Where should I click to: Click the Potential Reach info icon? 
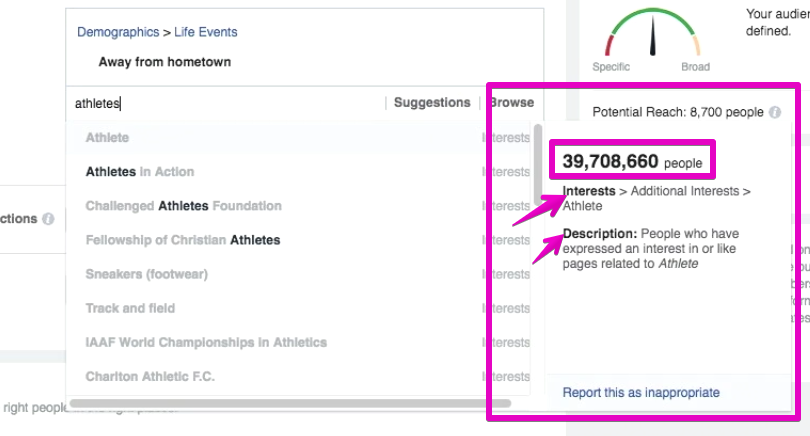point(774,112)
